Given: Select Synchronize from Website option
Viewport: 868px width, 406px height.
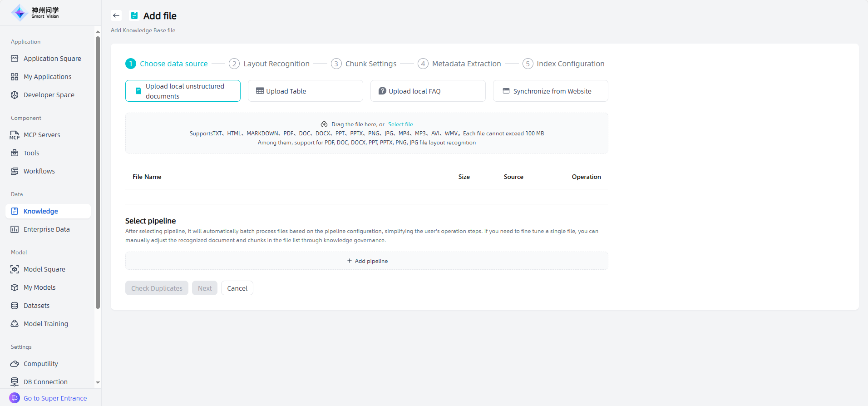Looking at the screenshot, I should [550, 91].
